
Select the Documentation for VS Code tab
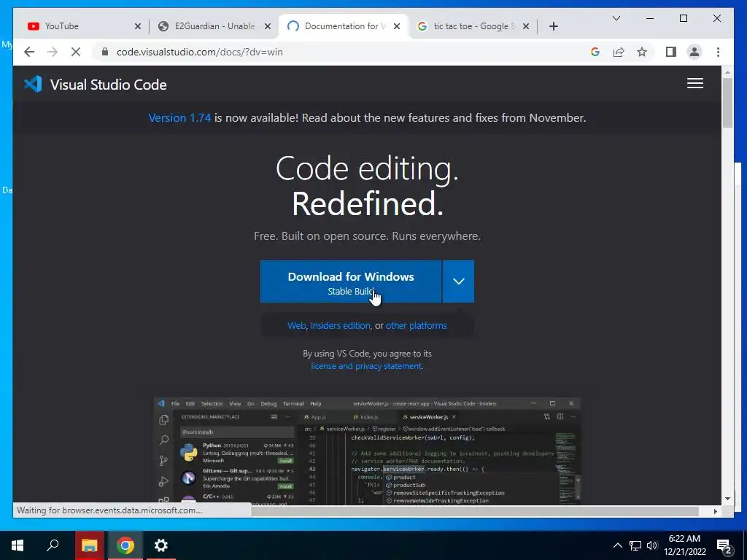point(341,26)
